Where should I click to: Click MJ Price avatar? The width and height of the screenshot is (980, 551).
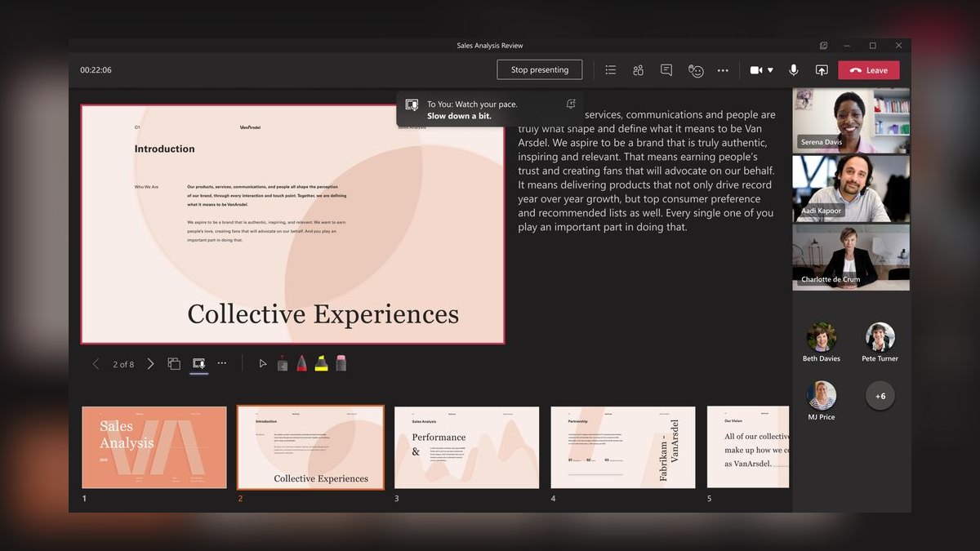coord(822,396)
